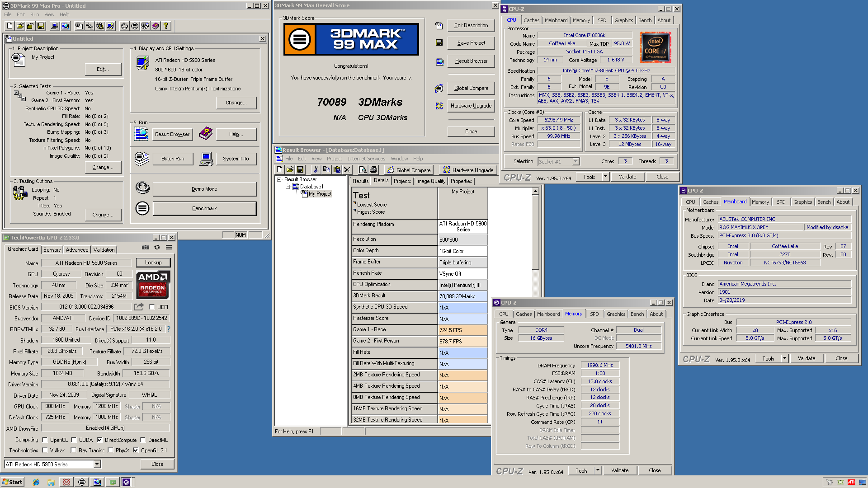Click GPU-Z hamburger menu icon
868x488 pixels.
[x=169, y=247]
